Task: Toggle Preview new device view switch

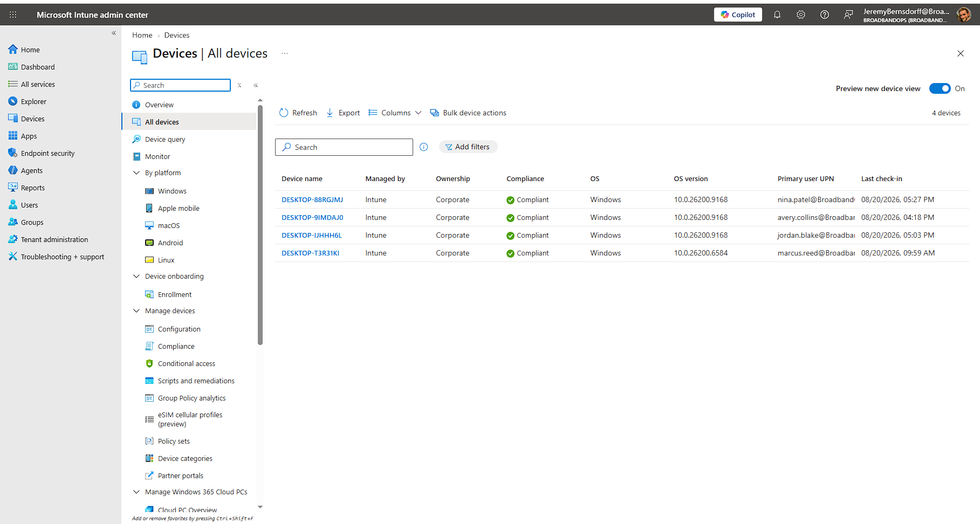Action: pos(940,88)
